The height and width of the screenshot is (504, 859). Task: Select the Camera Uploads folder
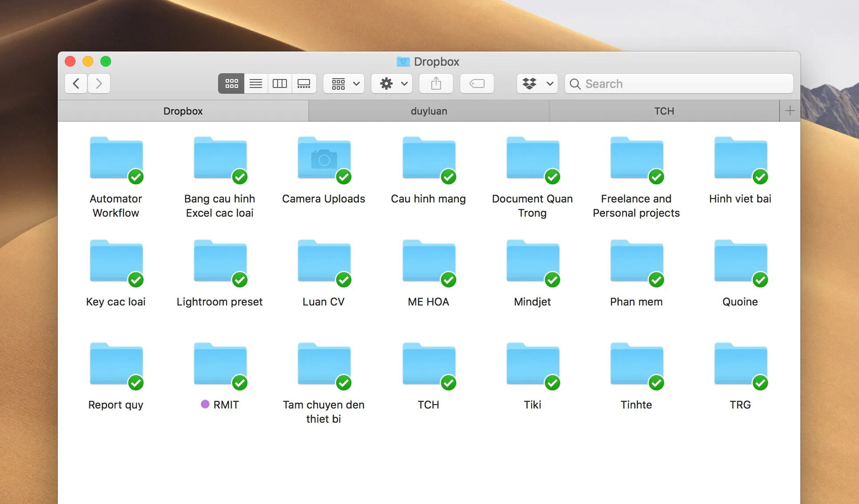click(324, 159)
